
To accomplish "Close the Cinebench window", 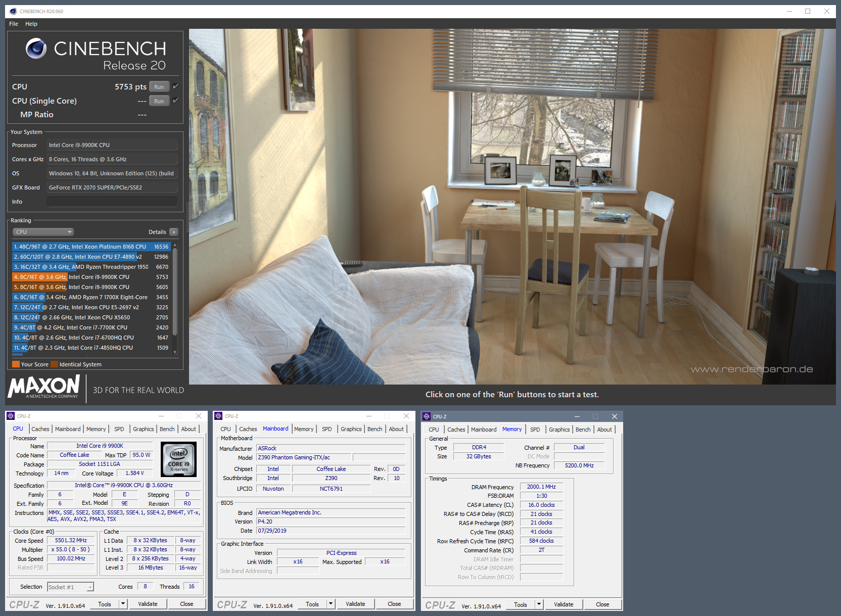I will coord(827,11).
